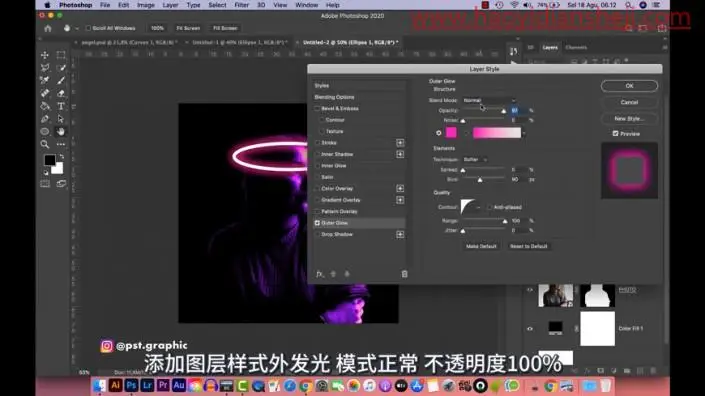Hide the Color Fill 1 layer
Image resolution: width=705 pixels, height=396 pixels.
530,329
